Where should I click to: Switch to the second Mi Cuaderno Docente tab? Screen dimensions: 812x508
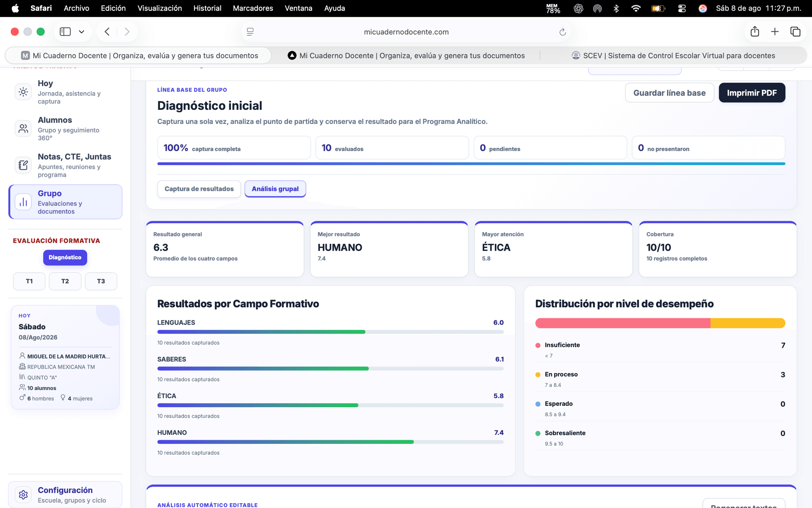click(406, 55)
